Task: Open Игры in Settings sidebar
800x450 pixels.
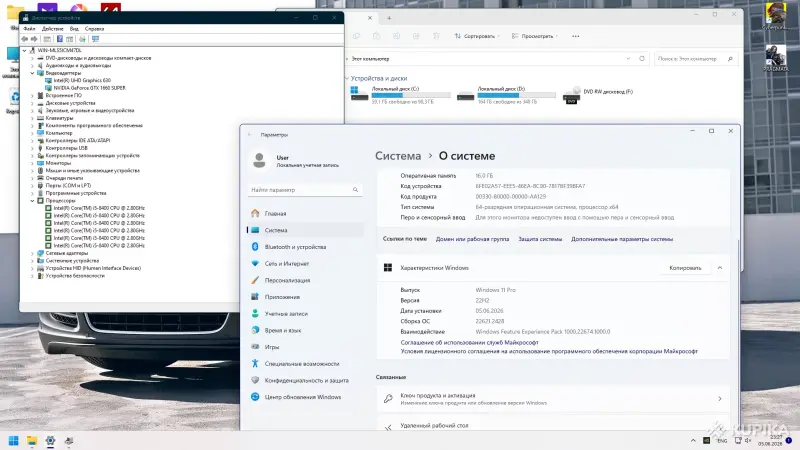Action: (x=305, y=347)
